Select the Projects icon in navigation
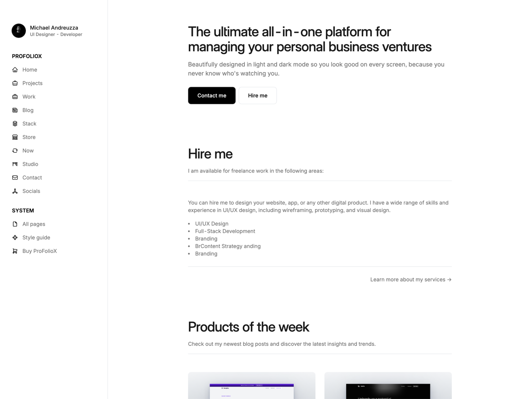The image size is (532, 399). click(x=15, y=83)
